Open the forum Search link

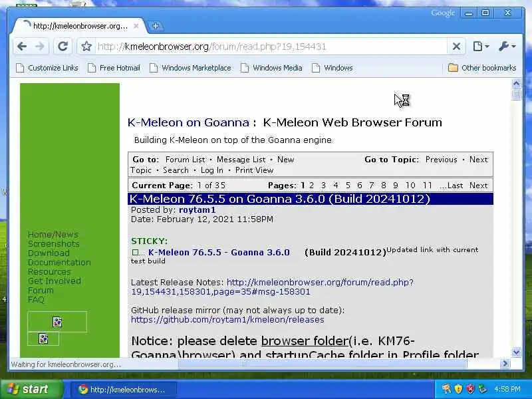click(176, 170)
